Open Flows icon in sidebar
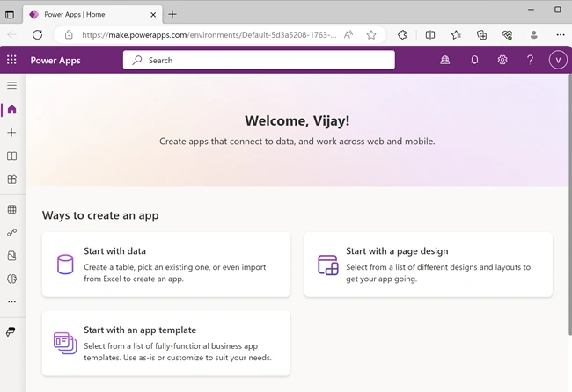 pyautogui.click(x=11, y=232)
